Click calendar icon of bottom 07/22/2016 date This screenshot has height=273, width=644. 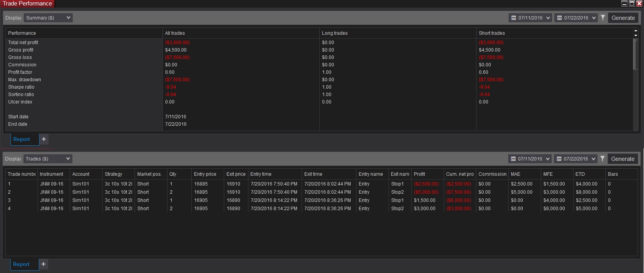(559, 159)
